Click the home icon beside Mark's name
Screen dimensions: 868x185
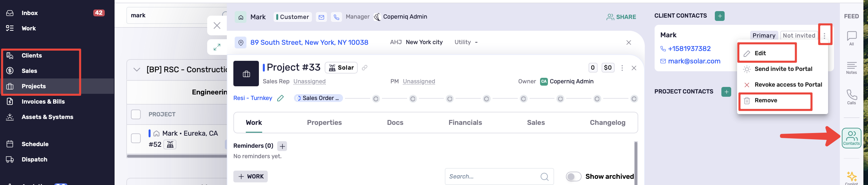point(241,17)
